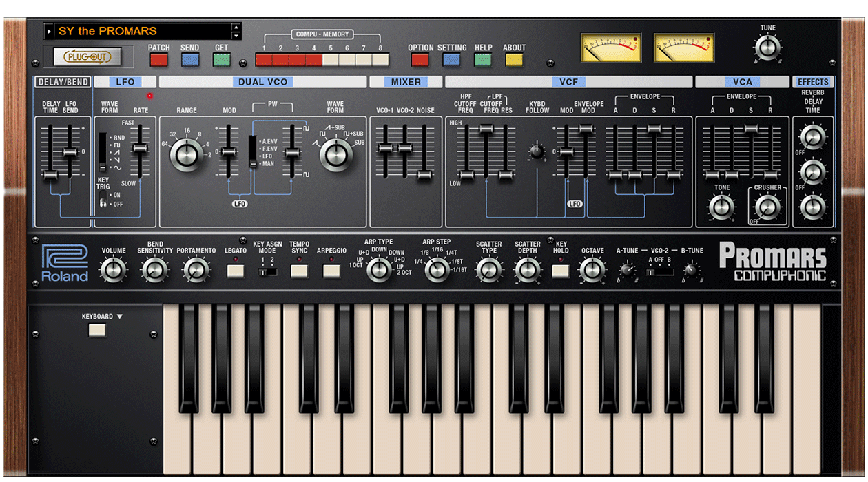The image size is (868, 482).
Task: Open the ABOUT menu button
Action: 515,60
